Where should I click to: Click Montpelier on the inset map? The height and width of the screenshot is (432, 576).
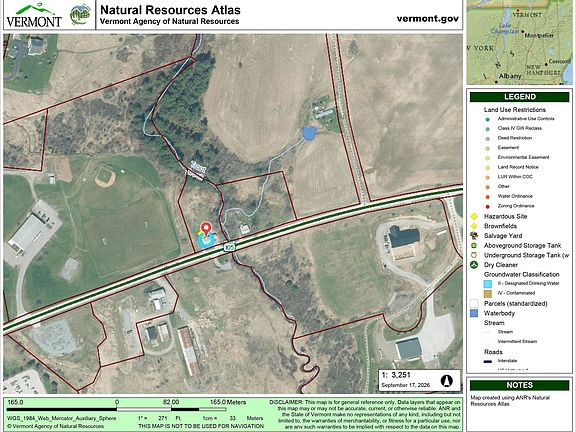coord(539,35)
